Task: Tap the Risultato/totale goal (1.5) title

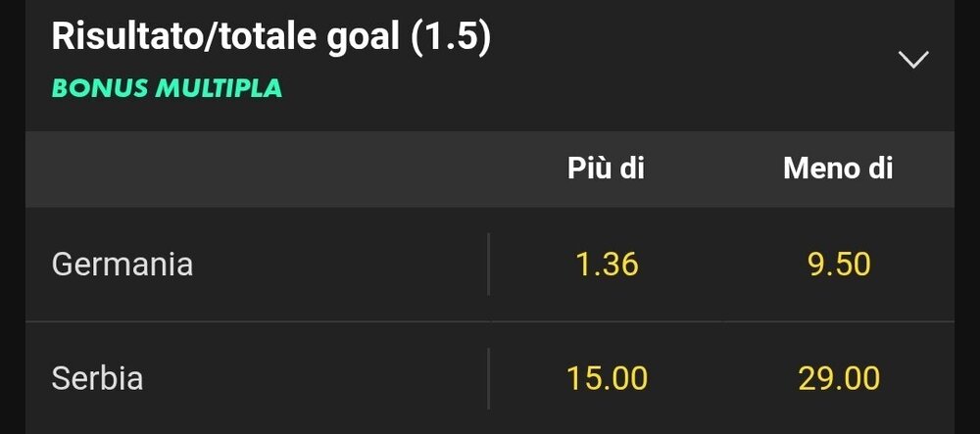Action: click(271, 37)
